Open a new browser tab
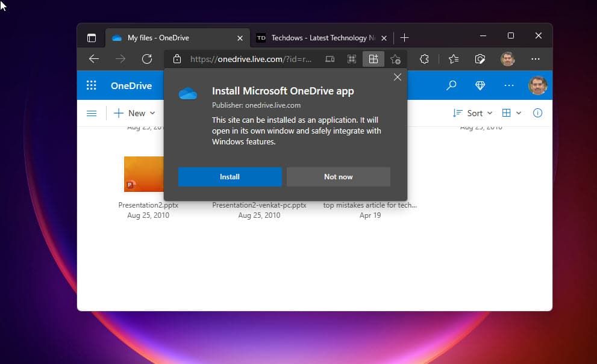Viewport: 597px width, 364px height. (405, 38)
